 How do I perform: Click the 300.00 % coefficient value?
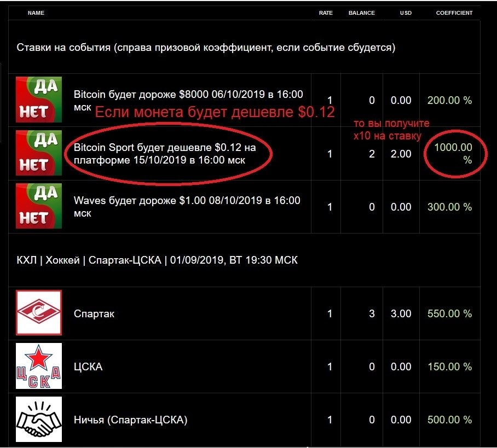tap(449, 207)
